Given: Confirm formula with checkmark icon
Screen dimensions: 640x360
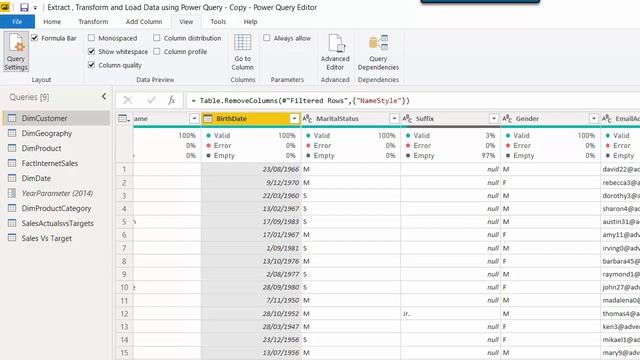Looking at the screenshot, I should pos(151,100).
